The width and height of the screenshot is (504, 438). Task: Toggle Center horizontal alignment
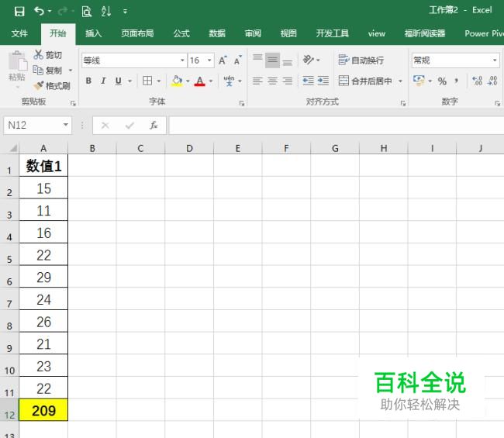pos(272,81)
